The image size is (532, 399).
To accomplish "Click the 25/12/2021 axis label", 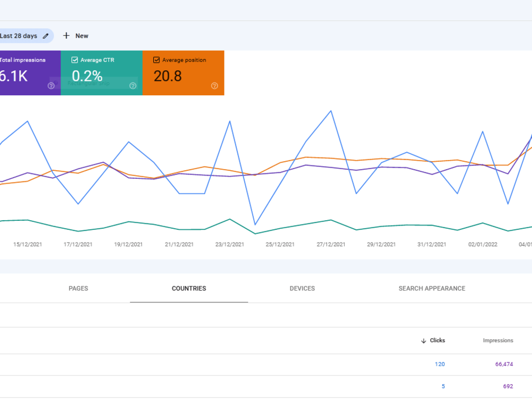I will coord(280,244).
